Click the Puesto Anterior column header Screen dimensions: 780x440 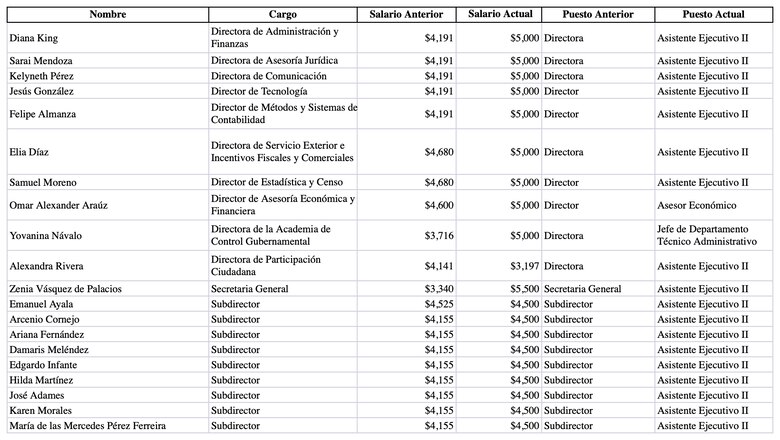(598, 15)
